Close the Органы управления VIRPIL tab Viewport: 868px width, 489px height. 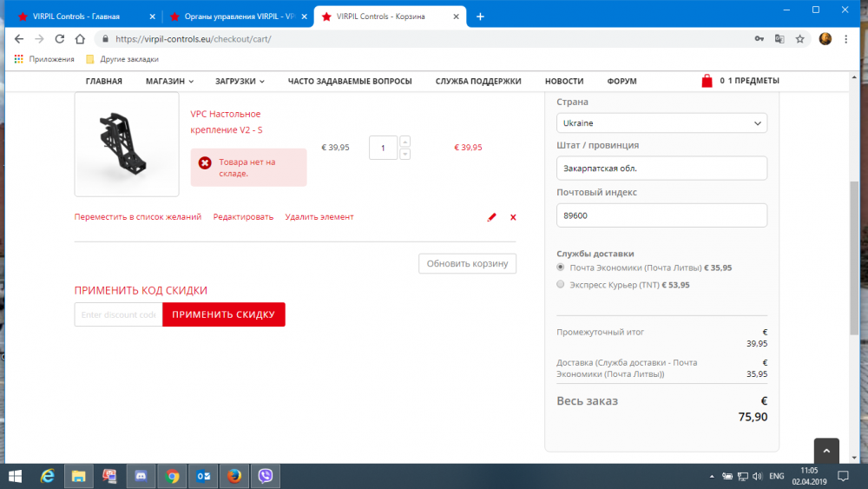point(304,17)
